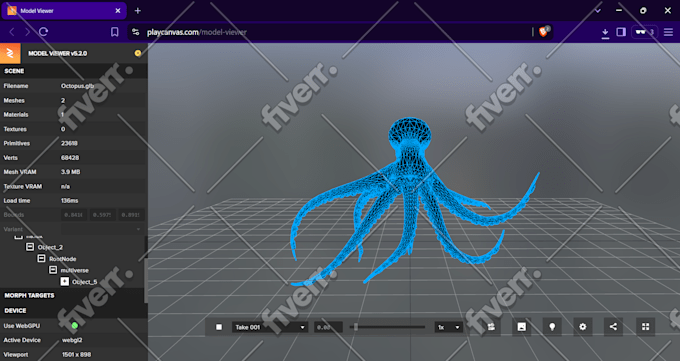This screenshot has height=361, width=680.
Task: Select RootNode in the hierarchy
Action: coord(62,259)
